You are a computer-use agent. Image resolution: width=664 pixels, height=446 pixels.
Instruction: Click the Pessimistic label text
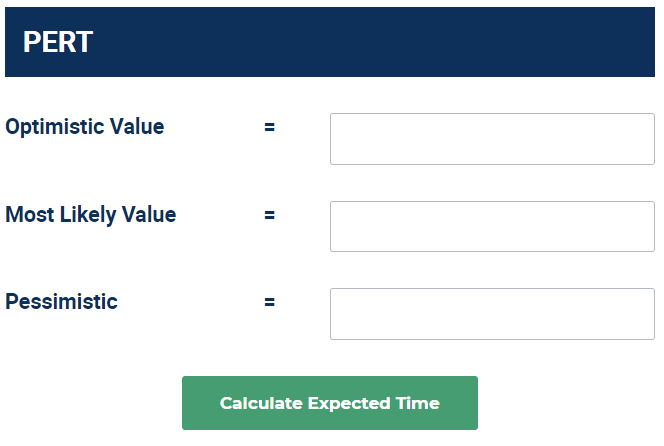point(62,301)
